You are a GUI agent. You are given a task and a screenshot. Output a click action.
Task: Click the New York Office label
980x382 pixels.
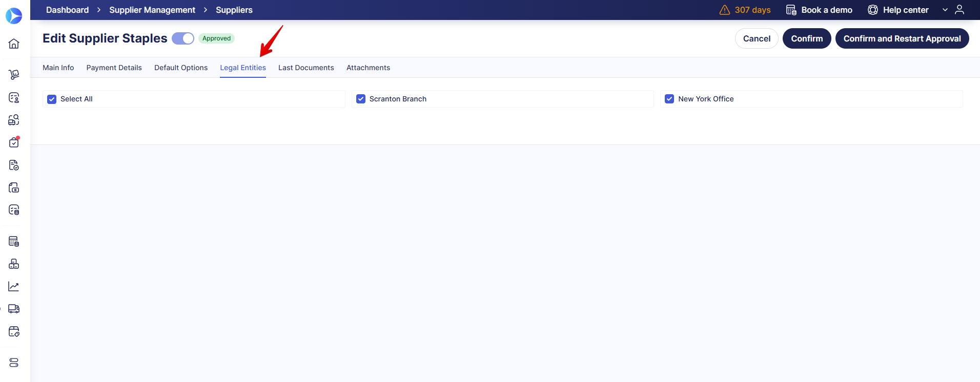706,99
